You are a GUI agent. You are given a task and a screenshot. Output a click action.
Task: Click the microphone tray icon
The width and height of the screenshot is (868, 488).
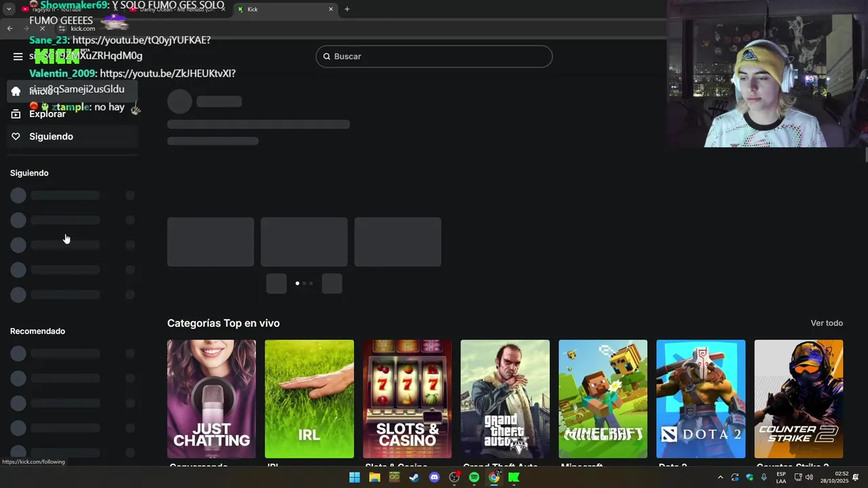pyautogui.click(x=764, y=477)
